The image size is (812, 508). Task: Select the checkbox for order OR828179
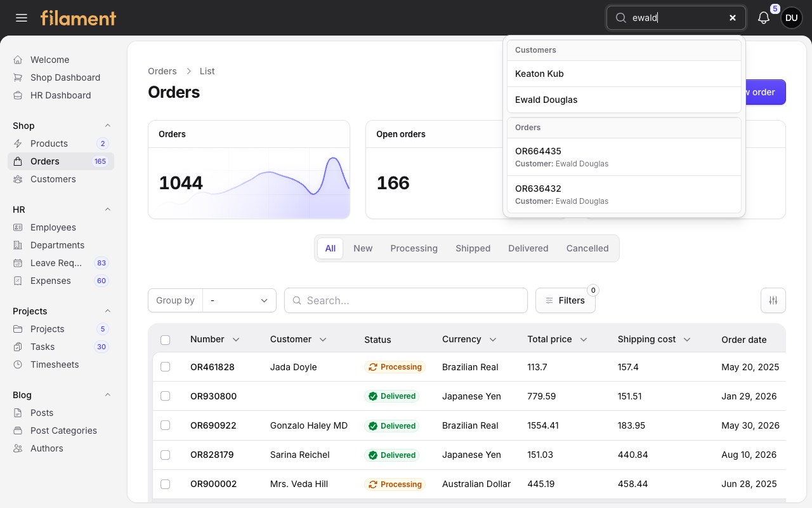pos(166,455)
